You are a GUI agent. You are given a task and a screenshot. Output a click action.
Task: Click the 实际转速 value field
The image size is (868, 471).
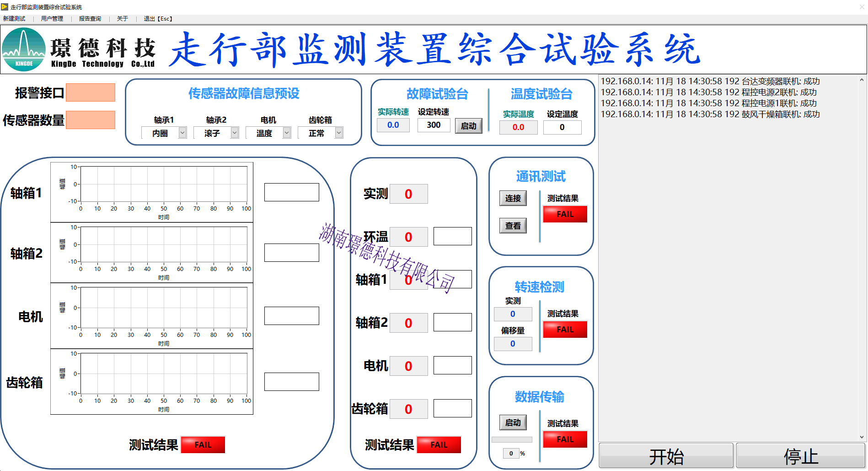click(393, 125)
